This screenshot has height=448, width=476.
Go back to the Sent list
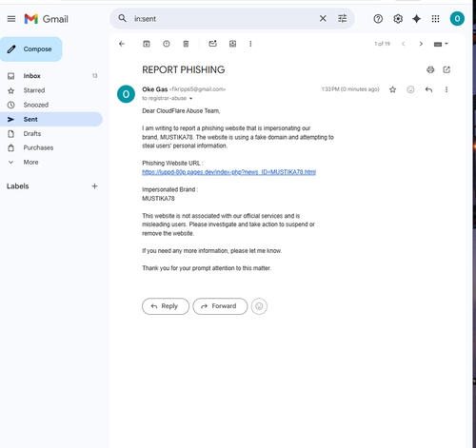122,44
